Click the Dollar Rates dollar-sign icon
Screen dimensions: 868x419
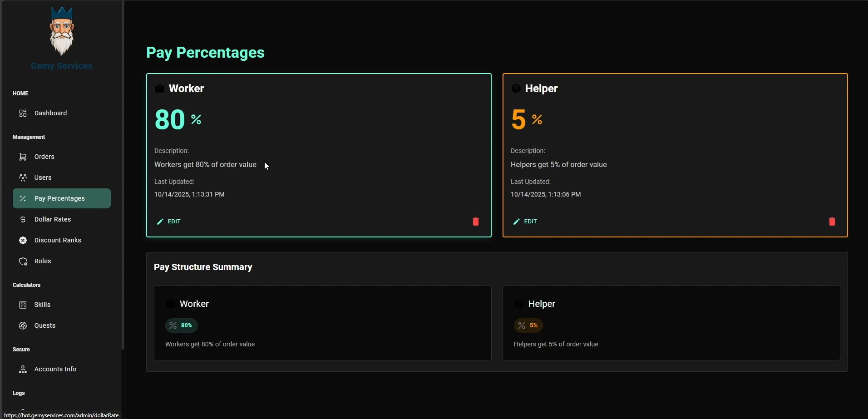click(23, 219)
